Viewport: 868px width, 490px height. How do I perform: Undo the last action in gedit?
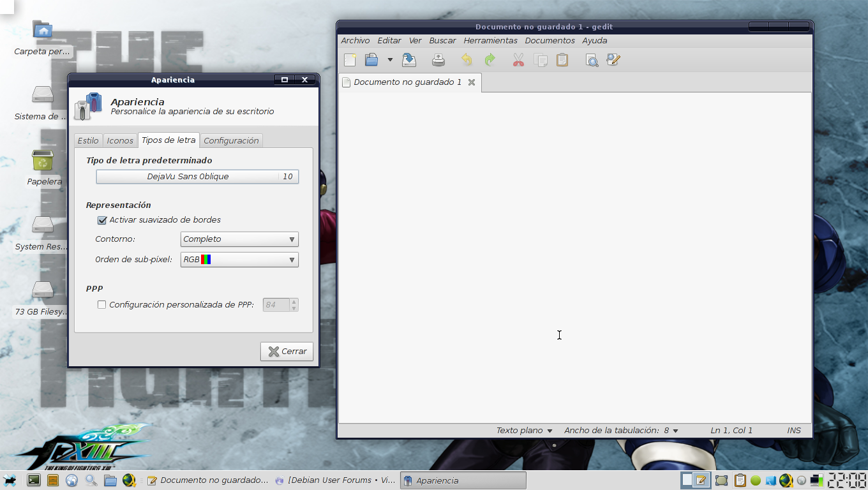467,60
